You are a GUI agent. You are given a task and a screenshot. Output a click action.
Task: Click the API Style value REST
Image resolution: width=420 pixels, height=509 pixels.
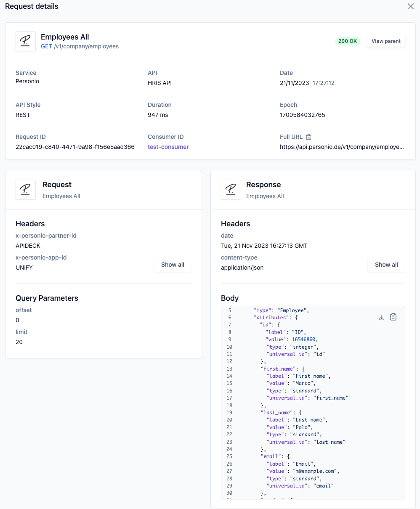click(23, 115)
